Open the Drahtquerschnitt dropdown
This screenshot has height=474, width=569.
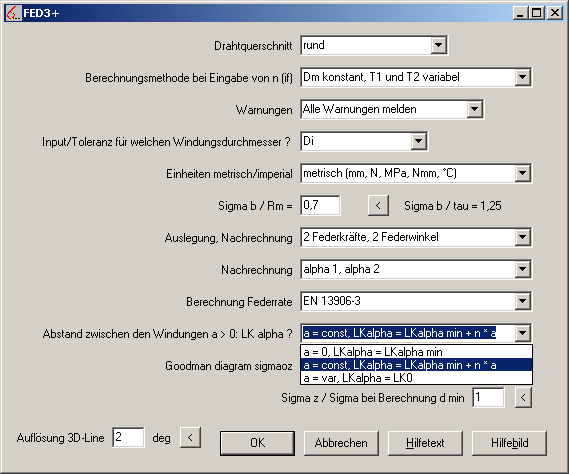[438, 45]
